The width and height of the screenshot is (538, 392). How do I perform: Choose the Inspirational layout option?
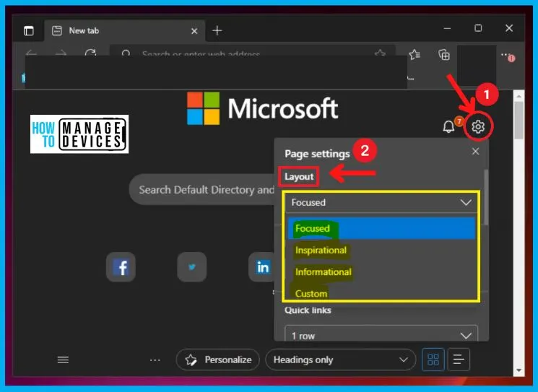coord(381,250)
